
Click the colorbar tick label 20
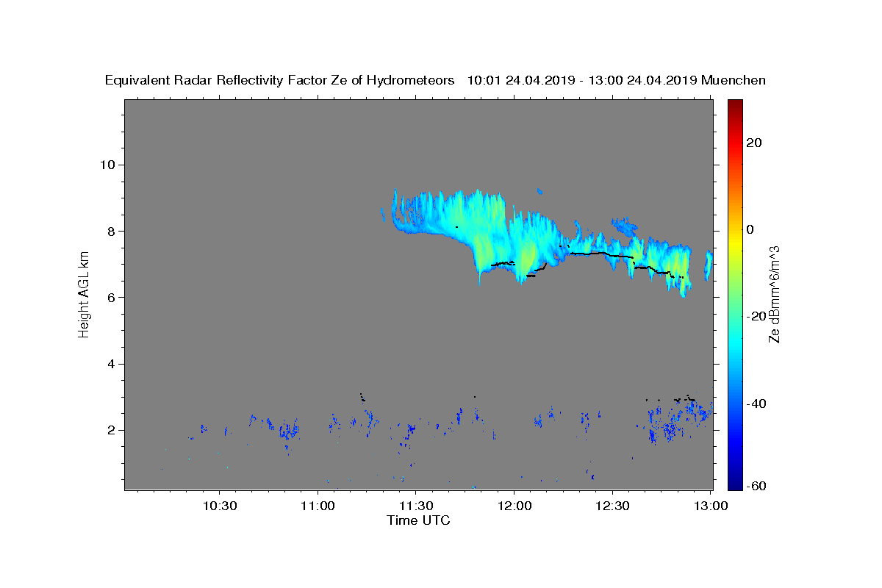tap(756, 143)
